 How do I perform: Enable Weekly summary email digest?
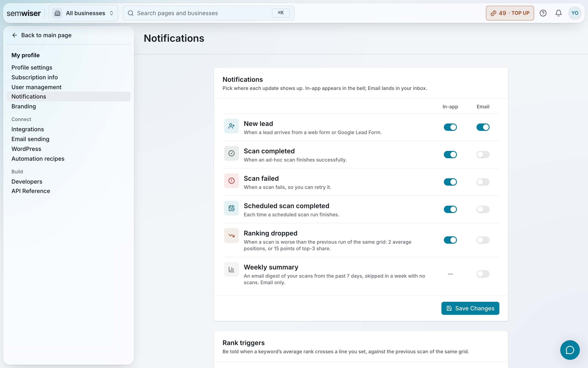pyautogui.click(x=483, y=274)
